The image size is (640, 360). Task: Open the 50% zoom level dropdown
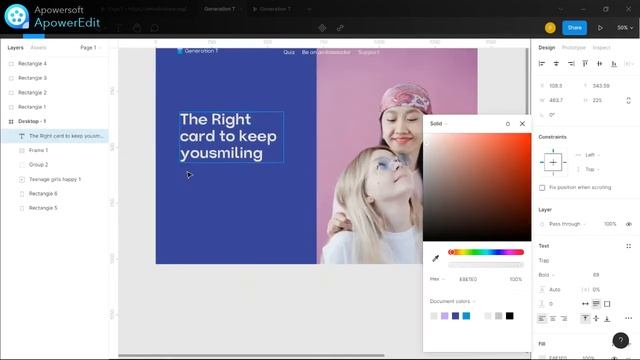click(625, 28)
